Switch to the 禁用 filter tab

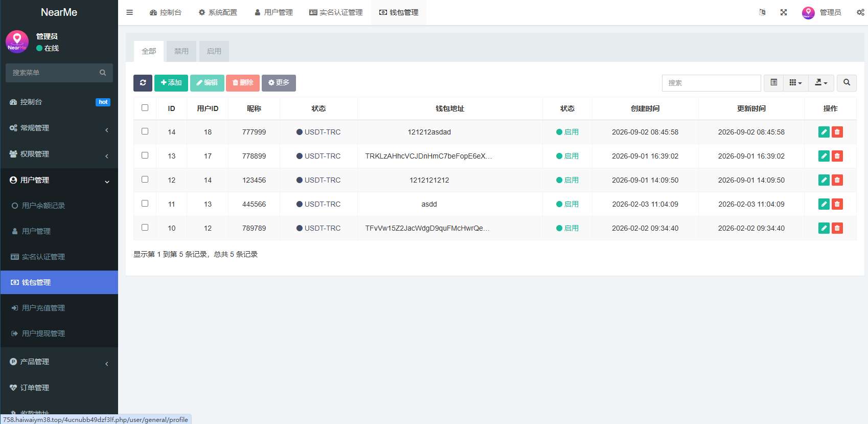point(181,51)
